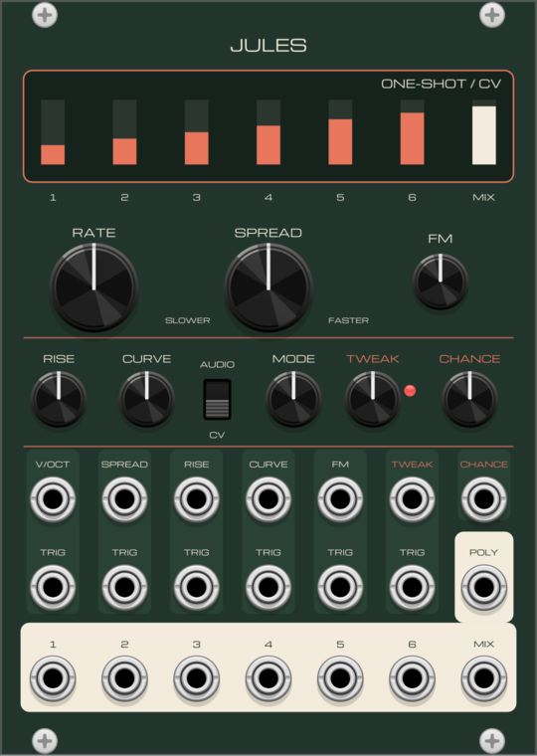The height and width of the screenshot is (756, 537).
Task: Click the TWEAK CV input jack
Action: click(x=412, y=499)
